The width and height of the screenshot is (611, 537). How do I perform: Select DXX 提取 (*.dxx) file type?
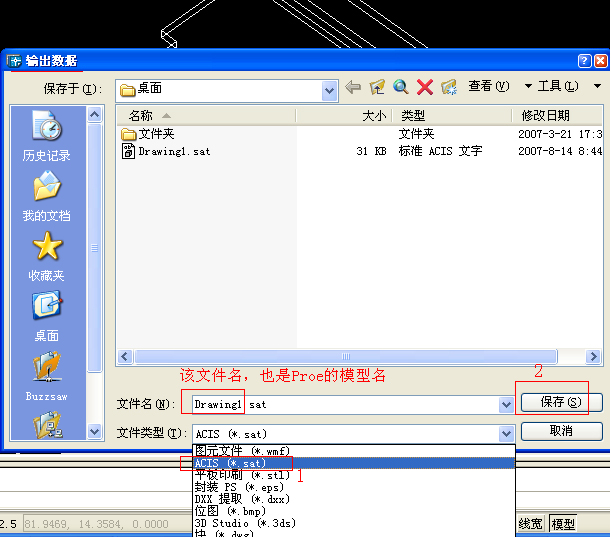[x=354, y=499]
